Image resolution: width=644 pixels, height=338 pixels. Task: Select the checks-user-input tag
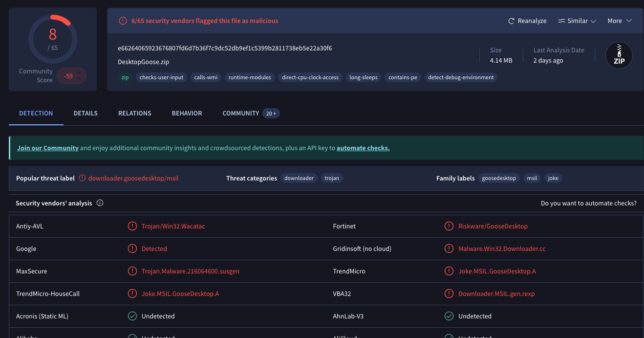coord(162,77)
